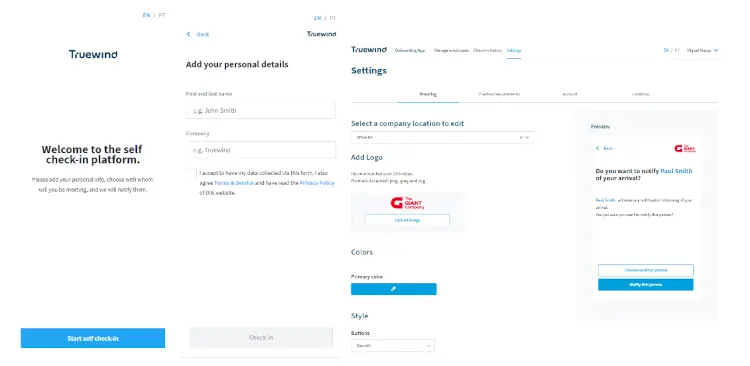Click the Settings page heading
Image resolution: width=750 pixels, height=366 pixels.
(369, 71)
